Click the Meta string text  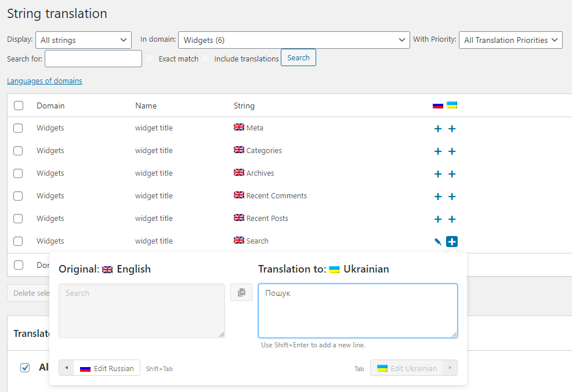point(255,128)
